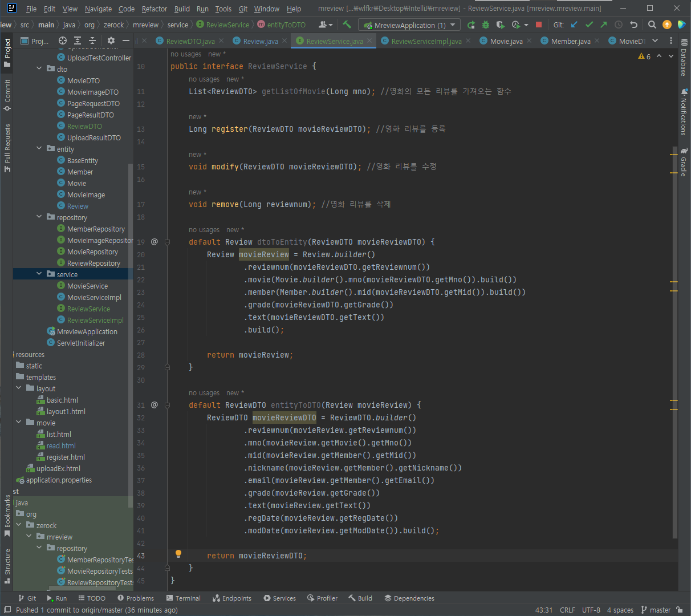691x616 pixels.
Task: Collapse the movie templates folder
Action: (19, 422)
